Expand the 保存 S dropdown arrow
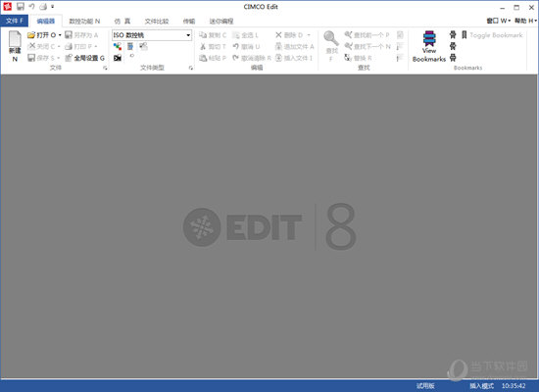The width and height of the screenshot is (539, 392). 59,58
